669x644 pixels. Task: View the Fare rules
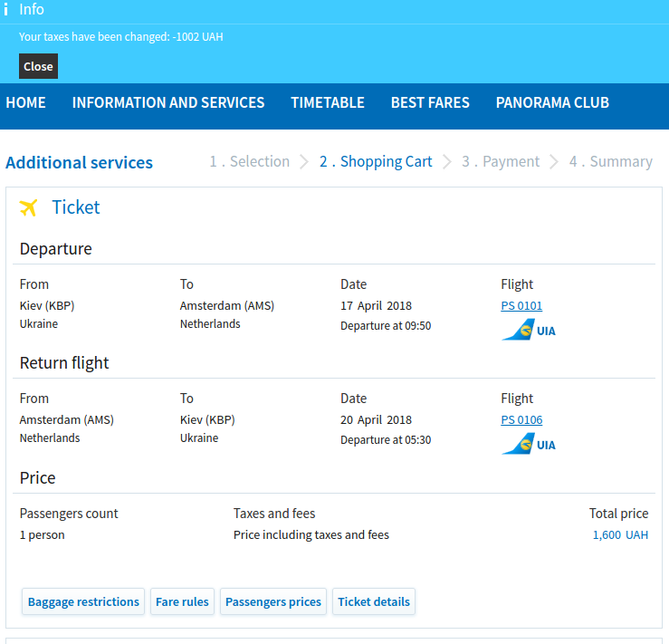182,601
